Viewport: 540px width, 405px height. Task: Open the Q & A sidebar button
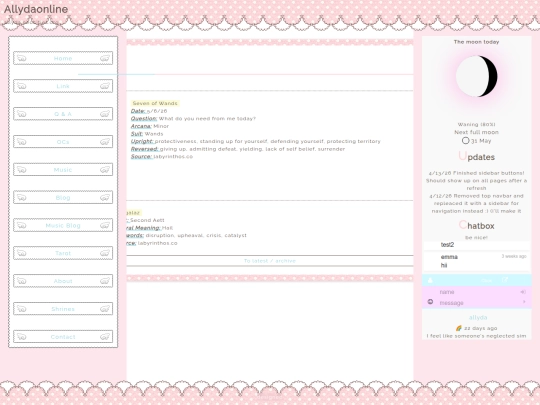(63, 114)
